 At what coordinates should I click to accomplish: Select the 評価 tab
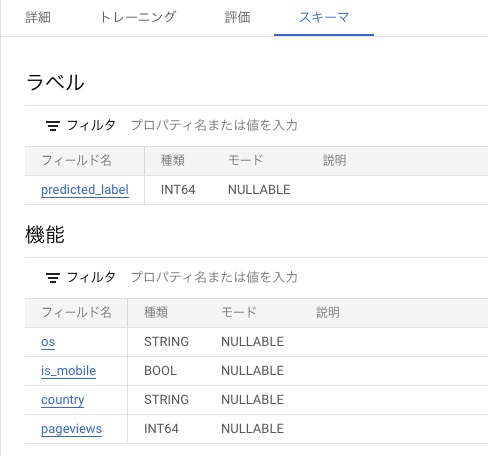click(237, 17)
